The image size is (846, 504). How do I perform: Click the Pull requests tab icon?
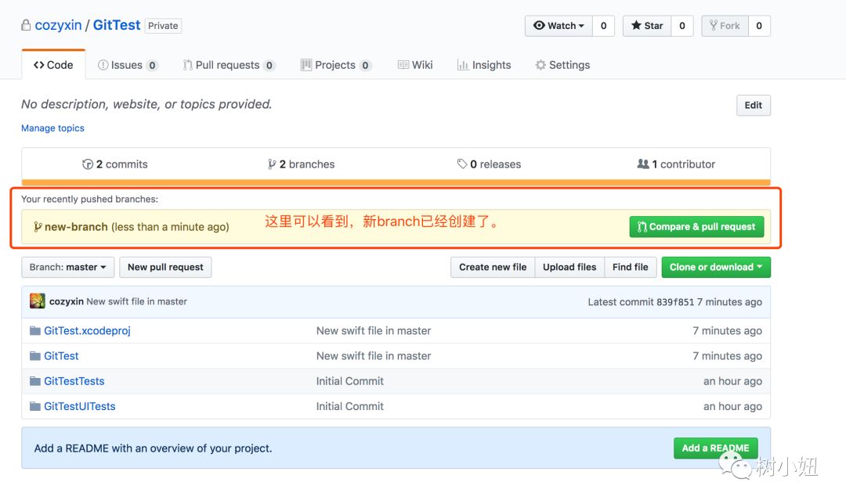tap(187, 65)
